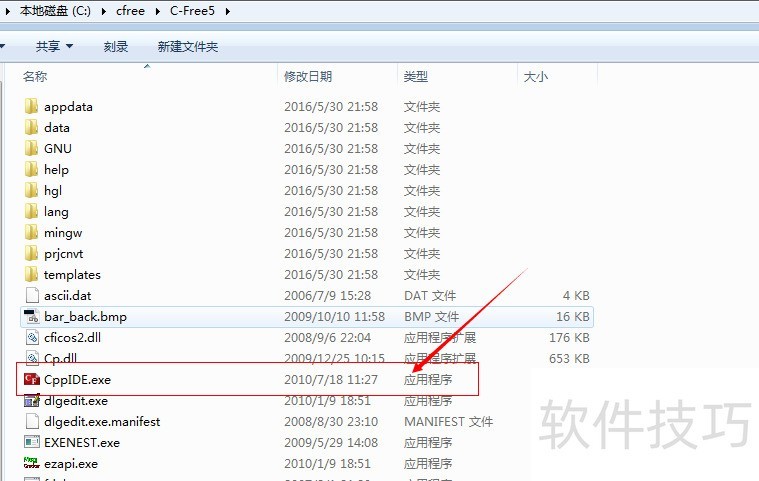Select the help folder icon
This screenshot has width=759, height=481.
pyautogui.click(x=31, y=169)
